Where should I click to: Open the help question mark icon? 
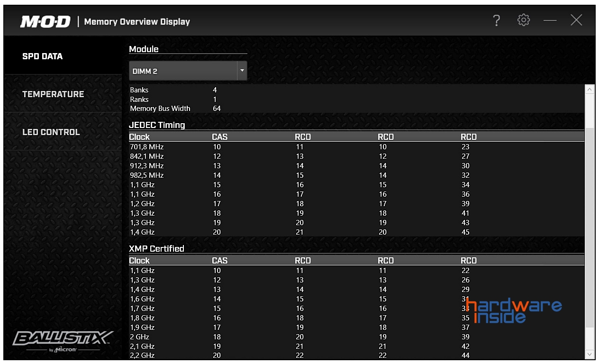click(x=496, y=20)
